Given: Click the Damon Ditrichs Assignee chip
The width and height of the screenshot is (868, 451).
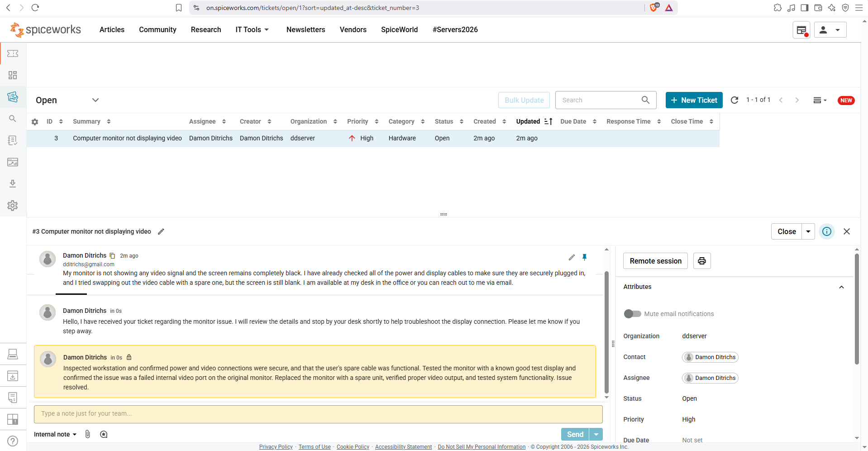Looking at the screenshot, I should (x=710, y=378).
